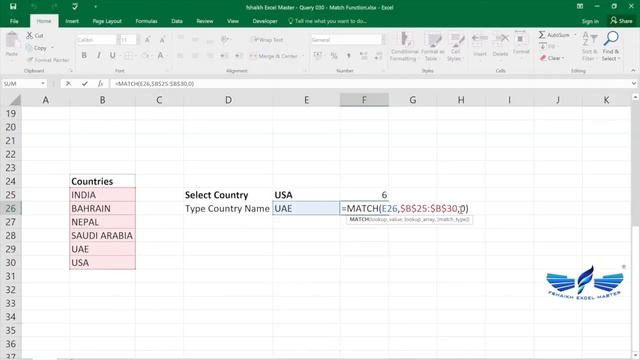The image size is (640, 360).
Task: Open Sort & Filter menu
Action: (x=589, y=47)
